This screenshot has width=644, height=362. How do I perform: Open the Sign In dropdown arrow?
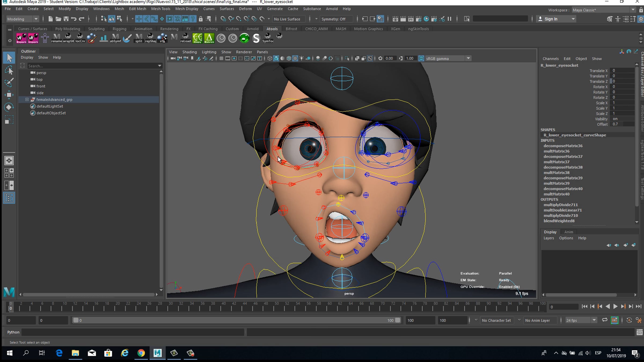pyautogui.click(x=573, y=19)
